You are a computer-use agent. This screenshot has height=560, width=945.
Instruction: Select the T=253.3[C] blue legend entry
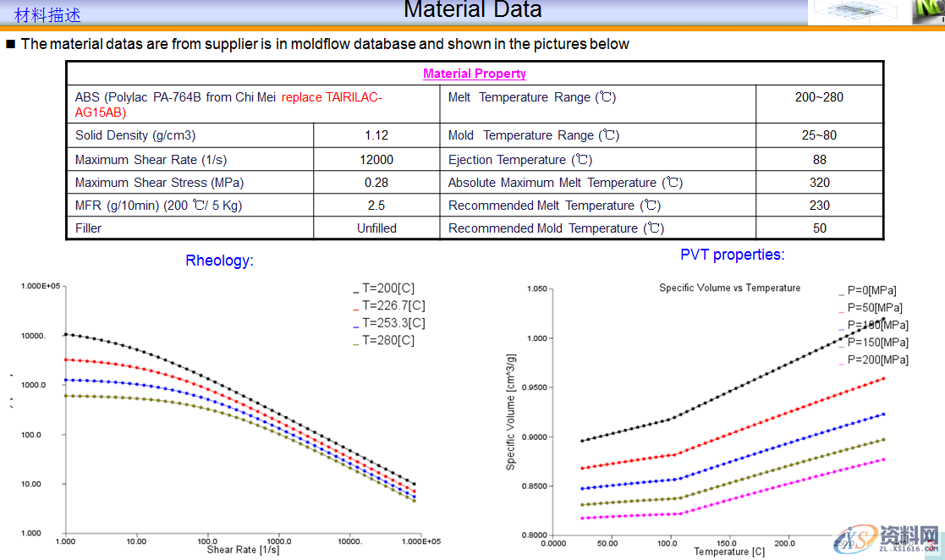393,323
